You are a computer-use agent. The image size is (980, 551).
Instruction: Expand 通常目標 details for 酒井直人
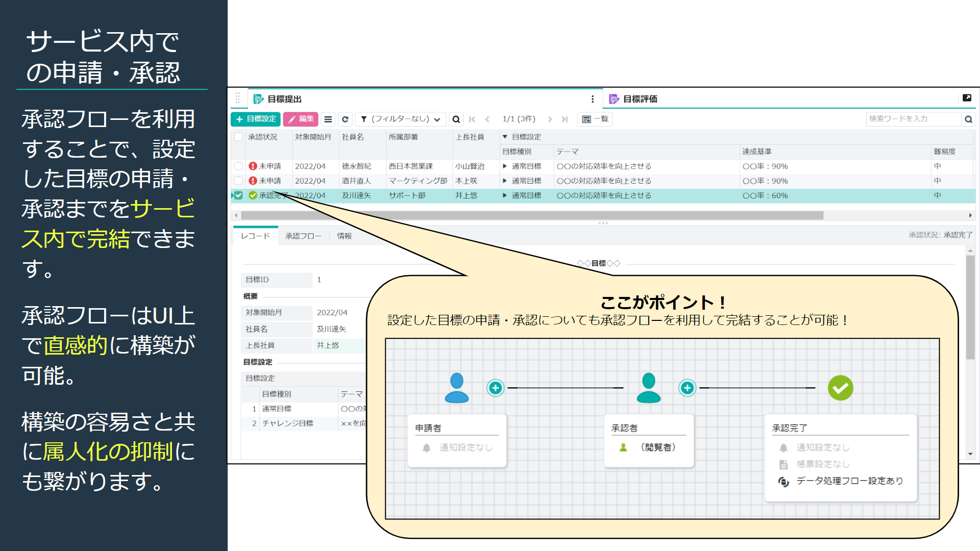(505, 181)
